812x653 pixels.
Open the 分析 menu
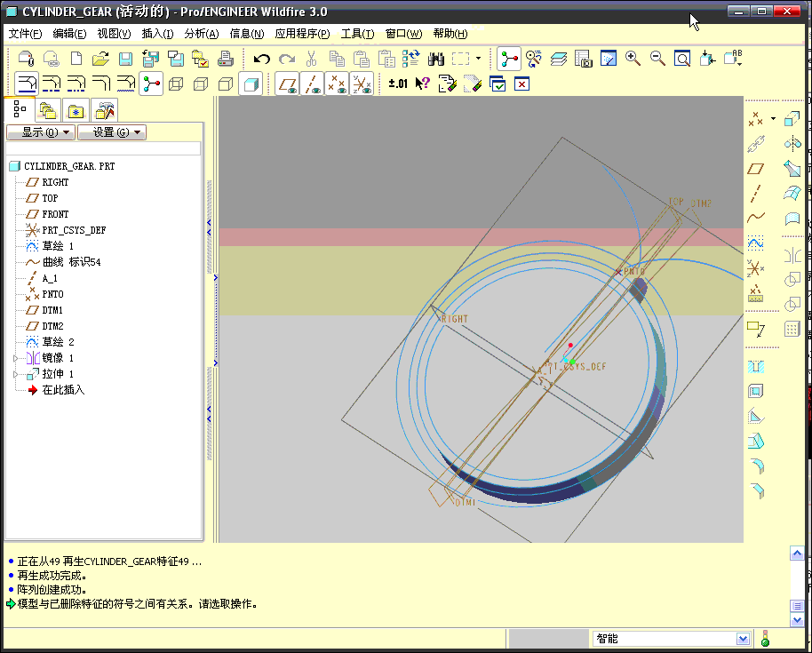pyautogui.click(x=202, y=34)
